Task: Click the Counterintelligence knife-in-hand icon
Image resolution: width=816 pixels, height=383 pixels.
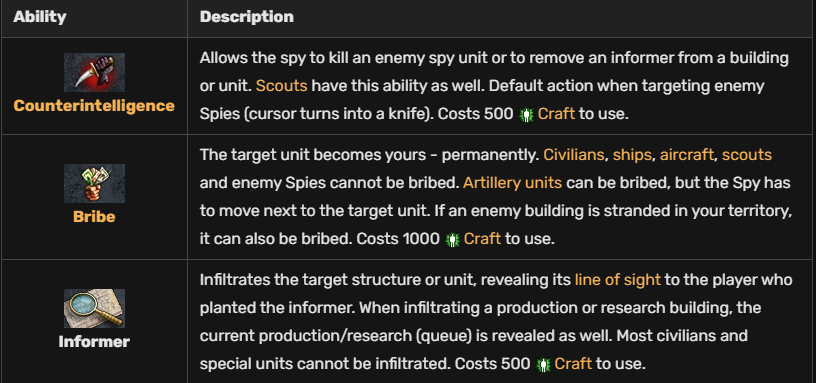Action: tap(94, 72)
